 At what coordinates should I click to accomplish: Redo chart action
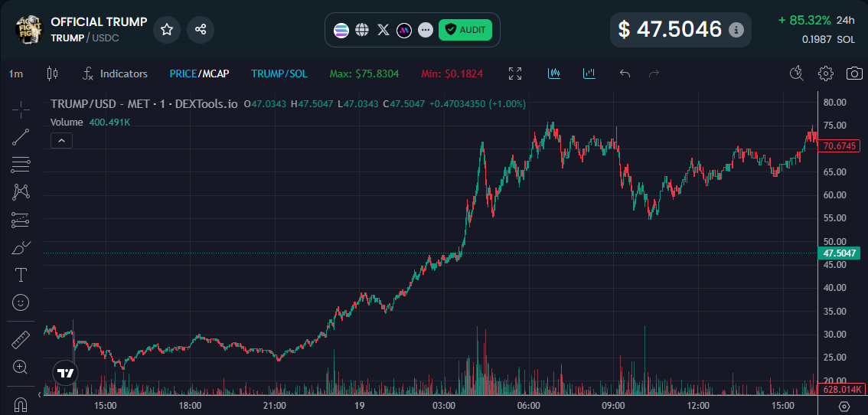[x=654, y=74]
